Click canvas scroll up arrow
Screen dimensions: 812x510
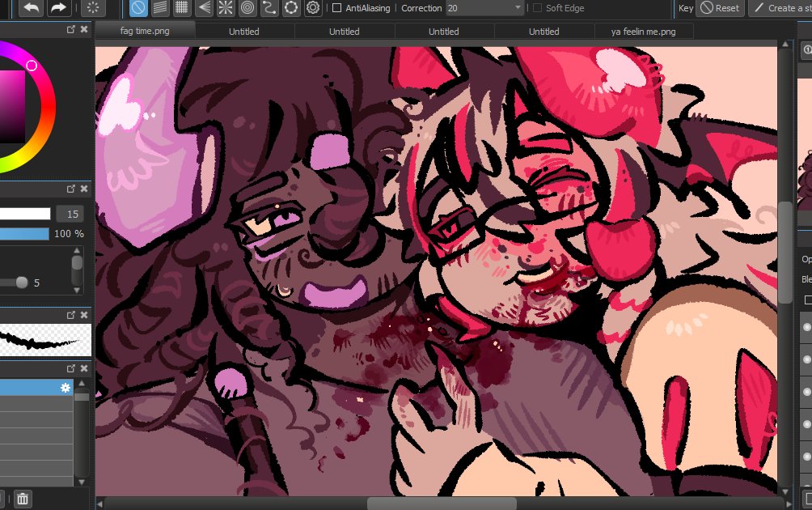[785, 45]
